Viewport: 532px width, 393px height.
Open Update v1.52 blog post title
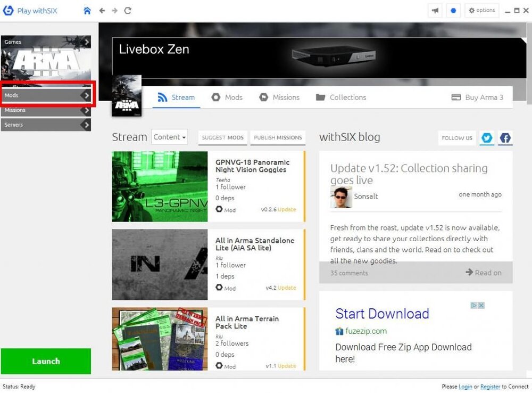(x=409, y=174)
